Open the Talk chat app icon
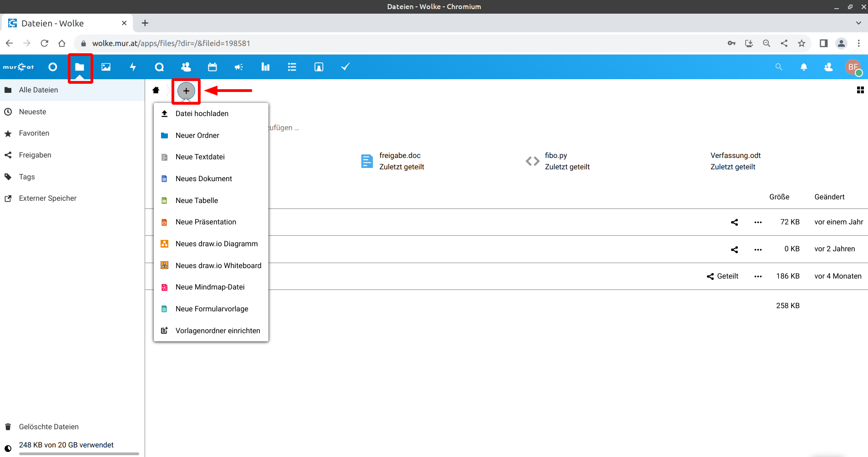Screen dimensions: 868x457 click(159, 67)
